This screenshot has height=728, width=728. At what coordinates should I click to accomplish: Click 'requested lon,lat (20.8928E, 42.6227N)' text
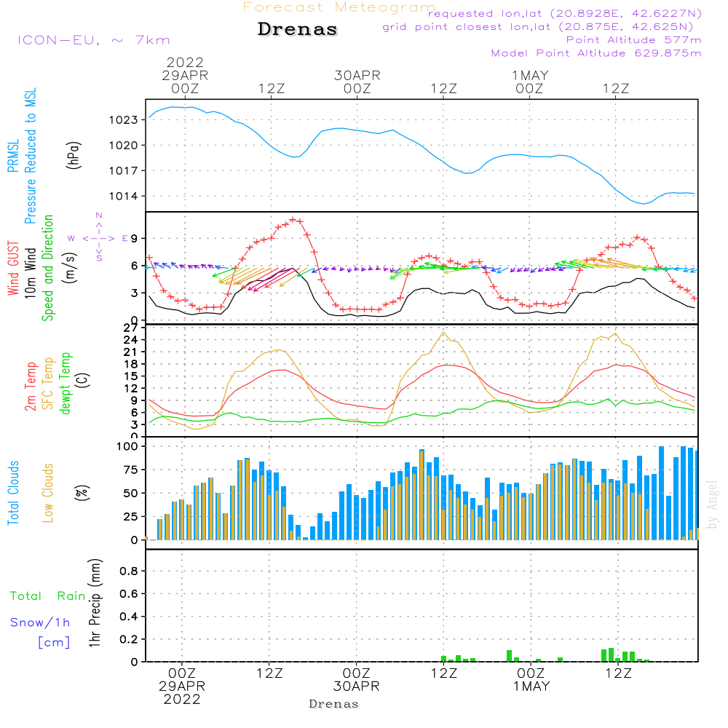tap(565, 14)
